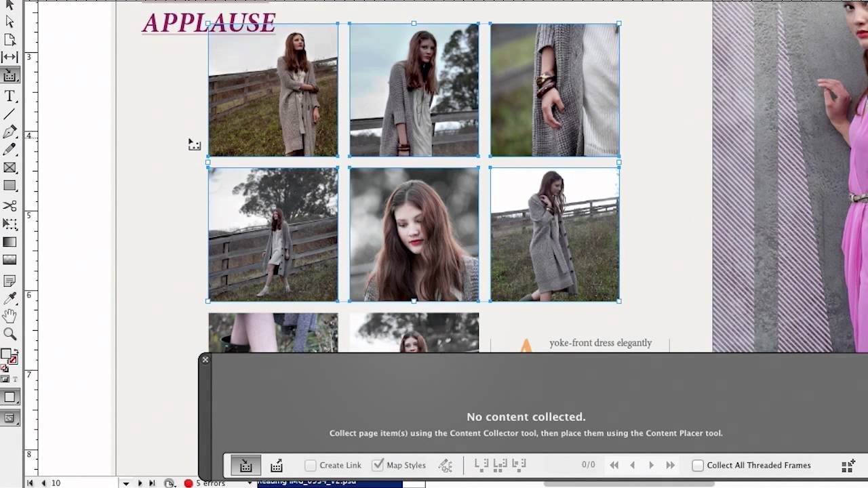The height and width of the screenshot is (488, 868).
Task: Click the page number field showing 10
Action: pos(83,483)
